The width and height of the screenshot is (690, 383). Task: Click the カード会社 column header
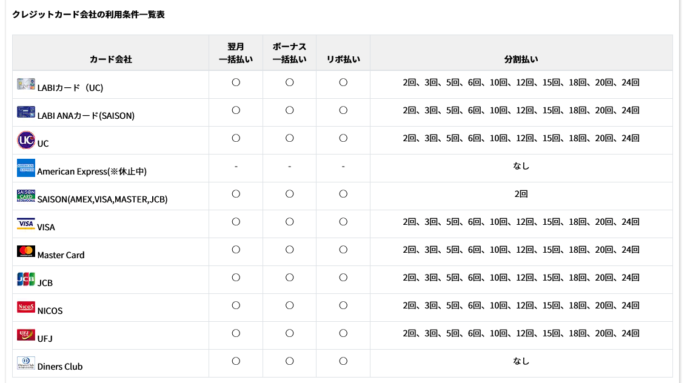[110, 59]
